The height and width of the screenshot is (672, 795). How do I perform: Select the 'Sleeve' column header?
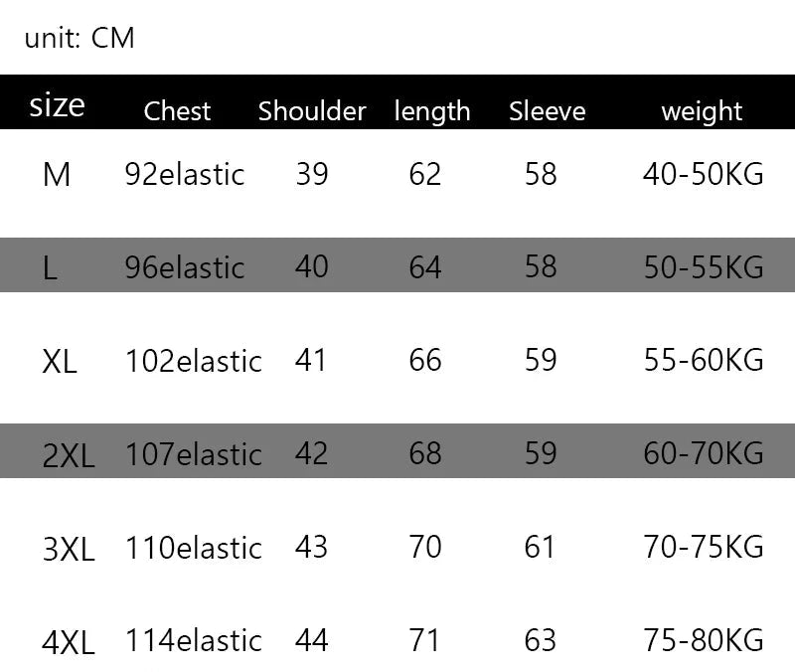[547, 110]
